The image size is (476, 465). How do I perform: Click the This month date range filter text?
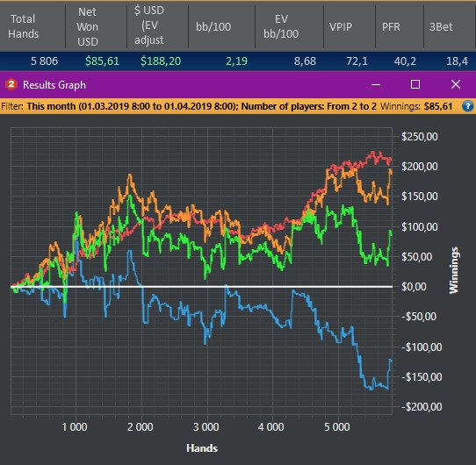(133, 106)
